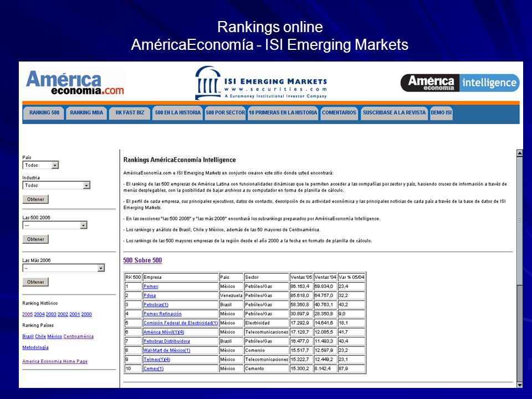
Task: Open the 2001 historical ranking link
Action: 75,315
